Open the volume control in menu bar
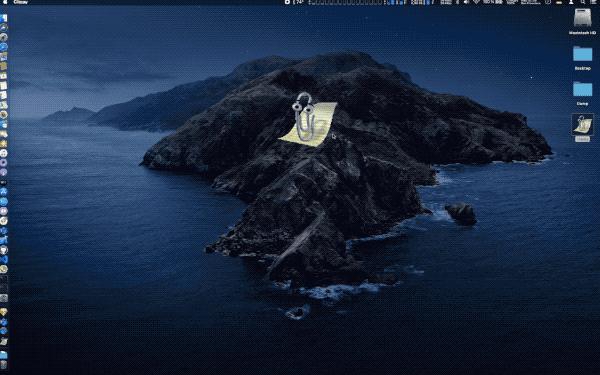 pyautogui.click(x=466, y=2)
